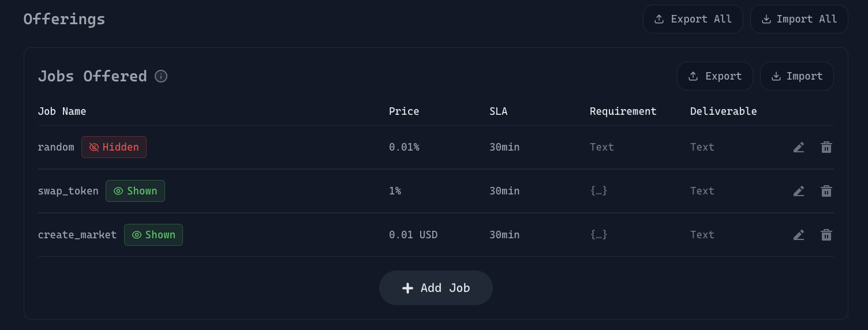Image resolution: width=868 pixels, height=330 pixels.
Task: Export the Jobs Offered list
Action: (x=714, y=76)
